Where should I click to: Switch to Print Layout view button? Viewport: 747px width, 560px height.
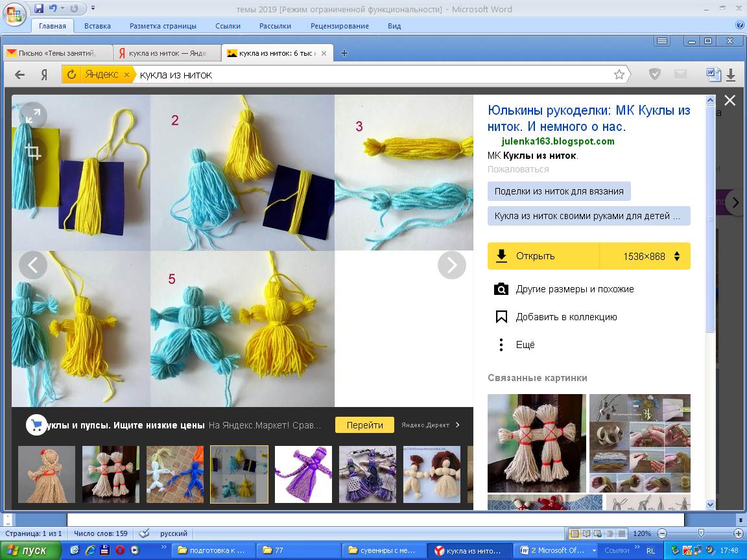pyautogui.click(x=575, y=534)
